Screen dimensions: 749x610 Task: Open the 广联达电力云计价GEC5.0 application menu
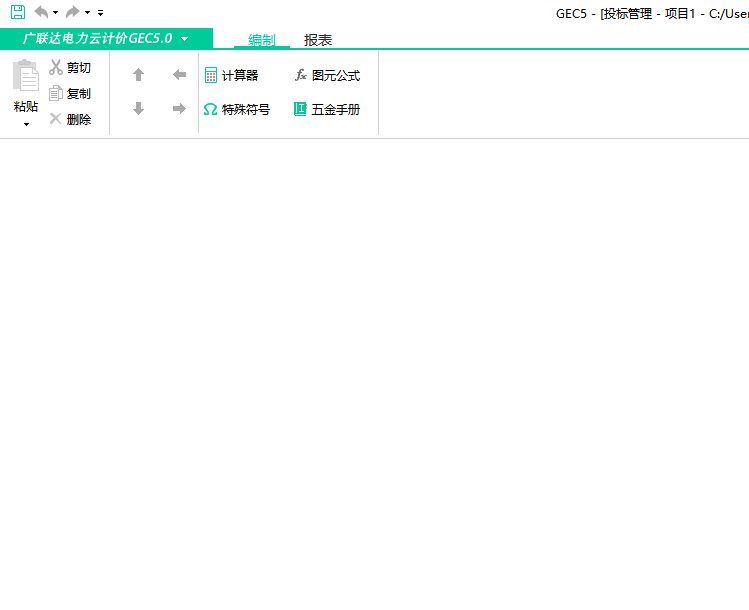tap(106, 39)
